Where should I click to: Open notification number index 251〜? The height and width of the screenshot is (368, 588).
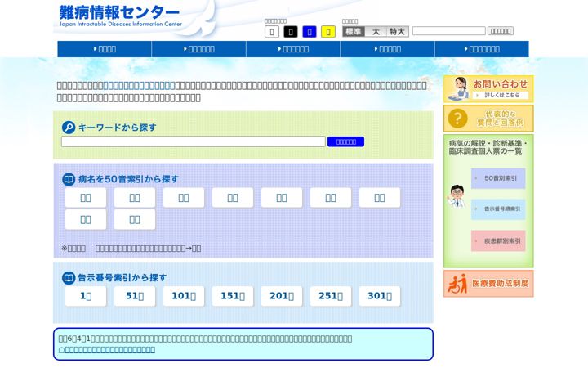(331, 296)
